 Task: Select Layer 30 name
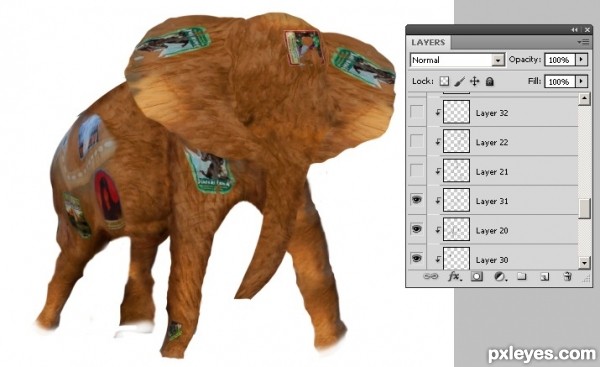(492, 260)
